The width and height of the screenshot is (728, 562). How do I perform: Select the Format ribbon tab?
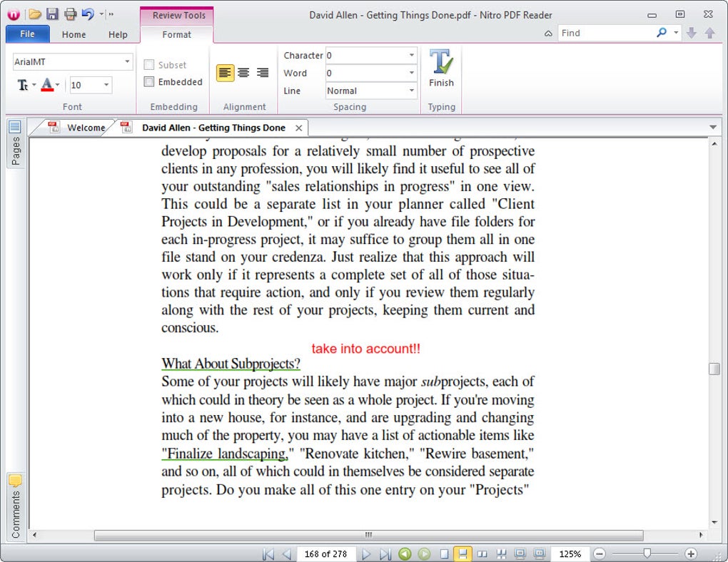click(x=176, y=34)
